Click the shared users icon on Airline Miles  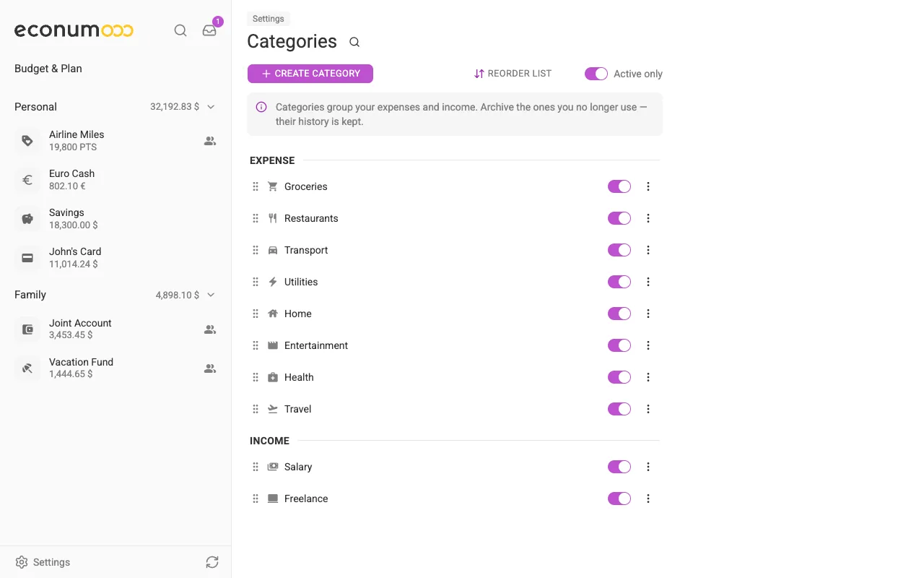(x=210, y=141)
